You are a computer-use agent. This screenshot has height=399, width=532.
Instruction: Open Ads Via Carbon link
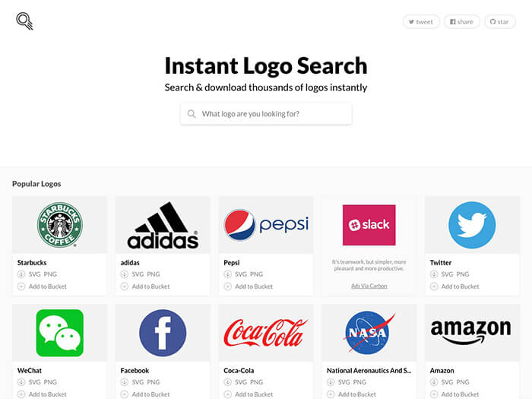[369, 286]
